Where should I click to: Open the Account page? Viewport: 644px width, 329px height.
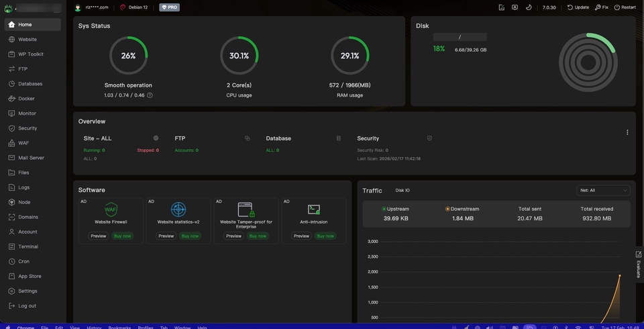[x=33, y=232]
